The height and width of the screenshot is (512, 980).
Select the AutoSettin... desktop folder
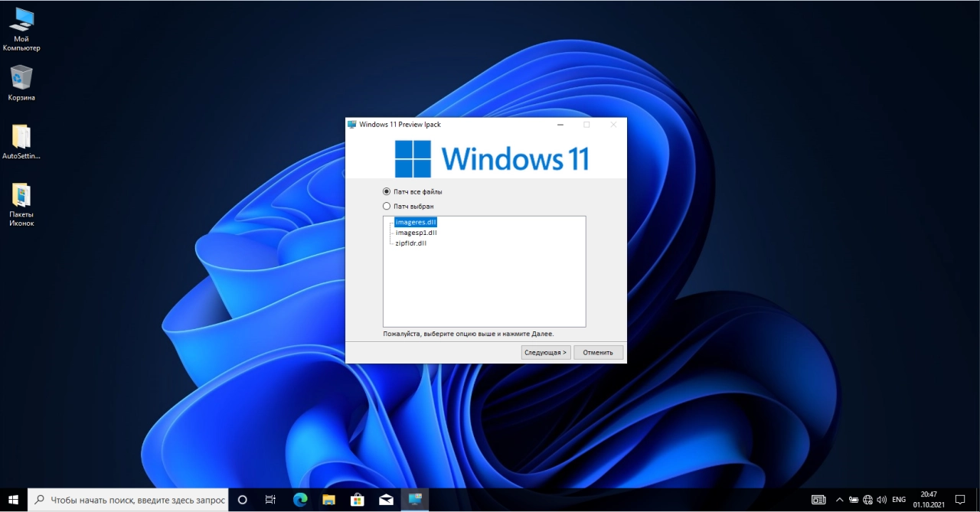point(21,142)
